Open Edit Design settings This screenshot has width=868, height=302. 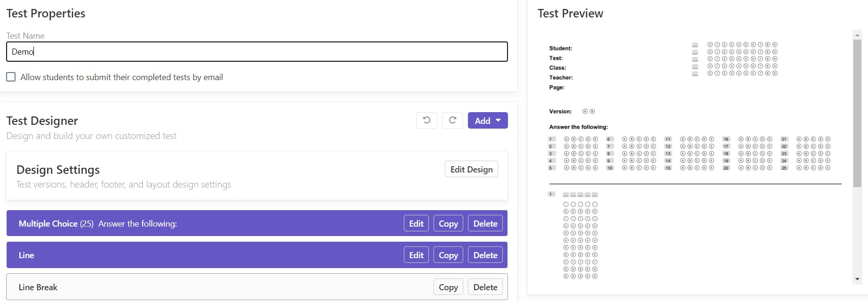coord(471,169)
